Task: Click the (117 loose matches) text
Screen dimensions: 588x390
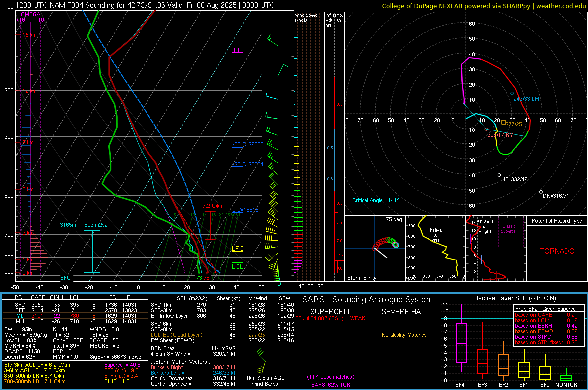Action: 331,377
